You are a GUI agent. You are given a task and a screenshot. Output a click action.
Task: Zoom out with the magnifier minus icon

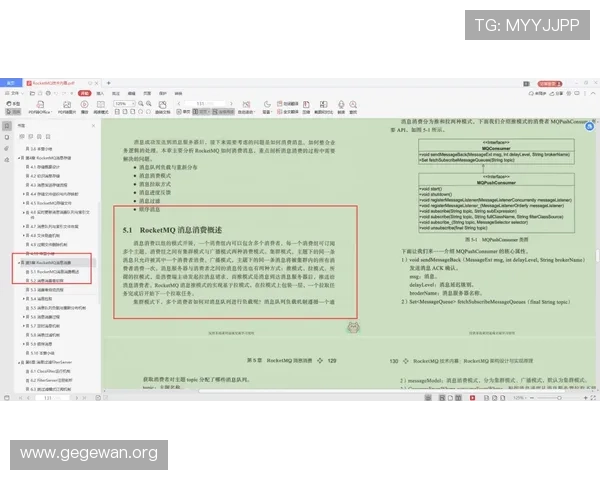click(141, 104)
